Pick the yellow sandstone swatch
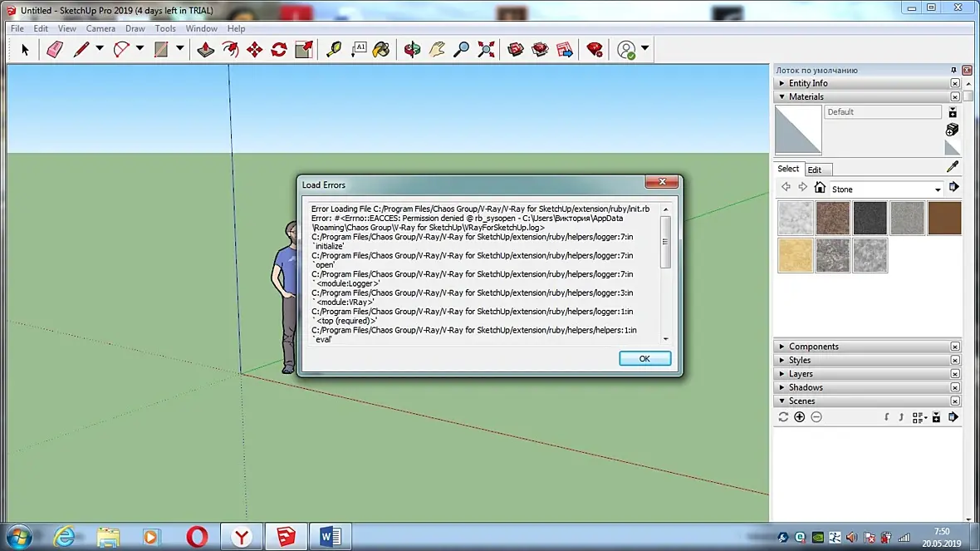 click(795, 255)
